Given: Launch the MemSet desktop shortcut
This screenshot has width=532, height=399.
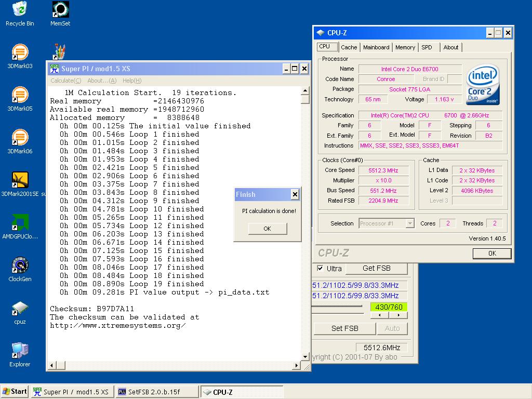Looking at the screenshot, I should pyautogui.click(x=60, y=14).
